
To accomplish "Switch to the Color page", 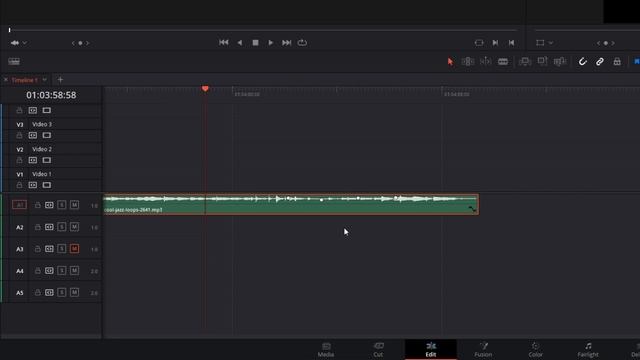I will point(536,350).
